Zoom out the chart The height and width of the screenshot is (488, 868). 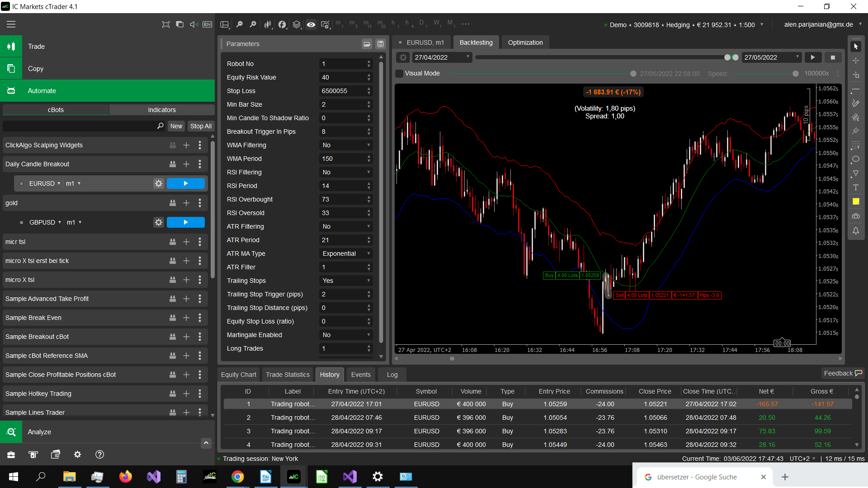click(239, 24)
